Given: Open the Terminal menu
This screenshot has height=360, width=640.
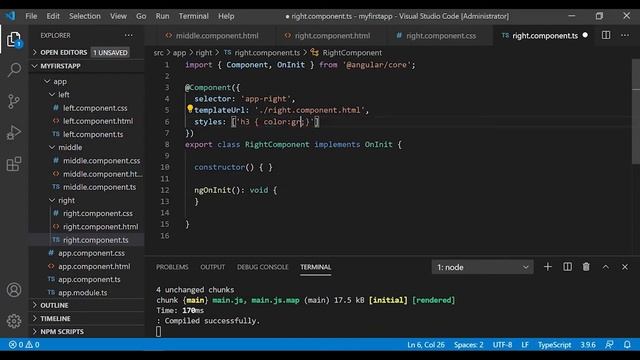Looking at the screenshot, I should (193, 16).
